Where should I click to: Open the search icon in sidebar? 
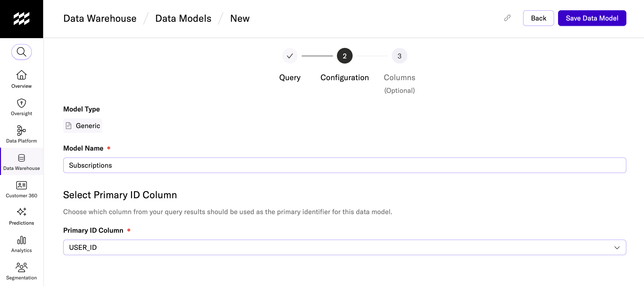22,52
